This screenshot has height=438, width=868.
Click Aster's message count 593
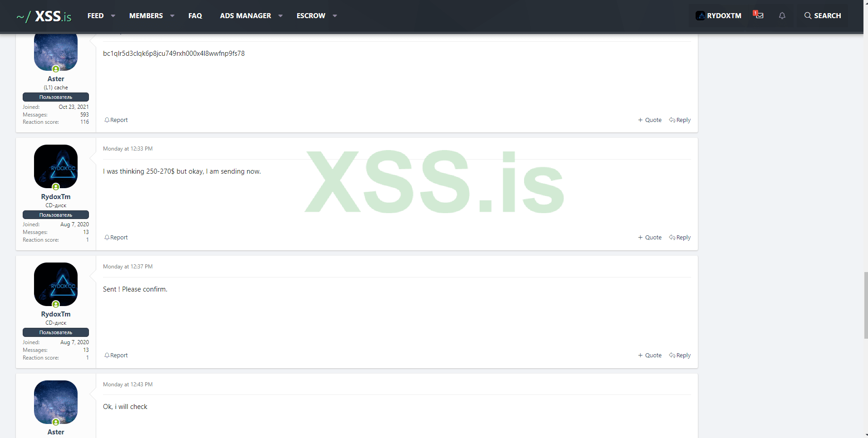click(84, 115)
